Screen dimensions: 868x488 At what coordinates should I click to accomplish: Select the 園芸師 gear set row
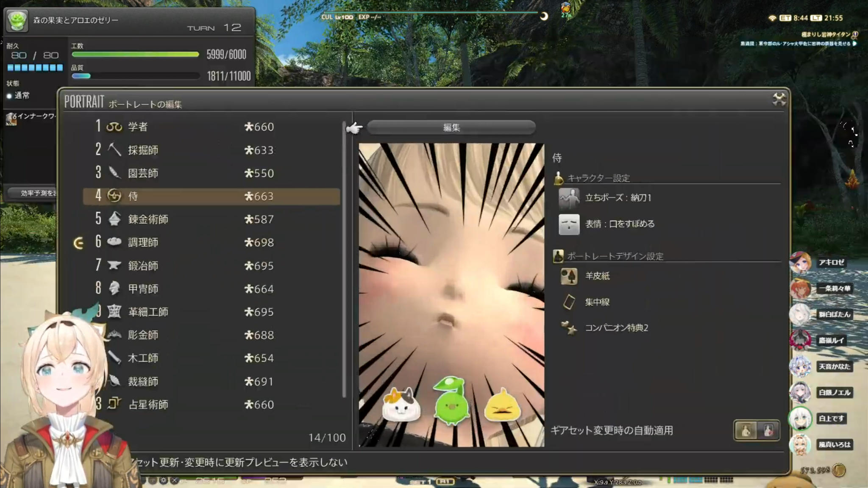(x=211, y=173)
